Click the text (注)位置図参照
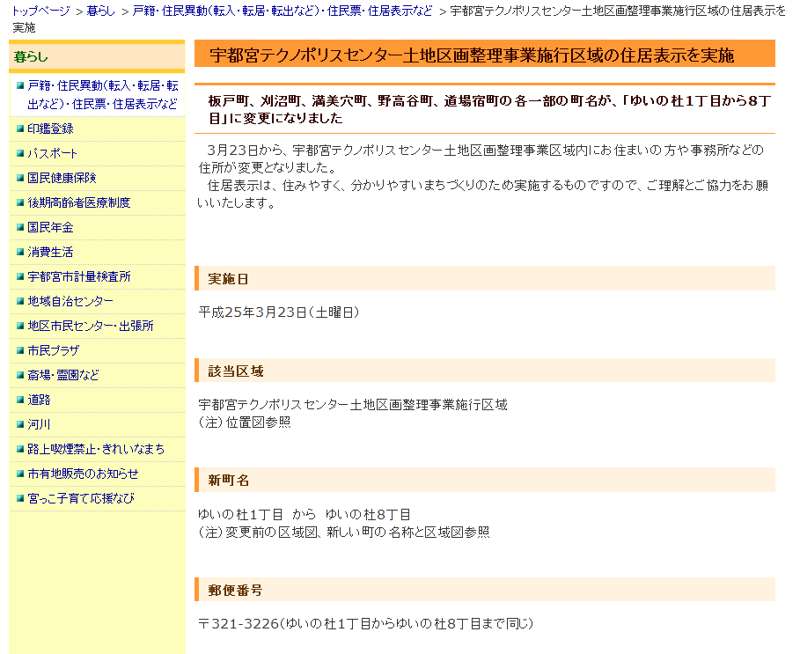800x654 pixels. pyautogui.click(x=245, y=422)
